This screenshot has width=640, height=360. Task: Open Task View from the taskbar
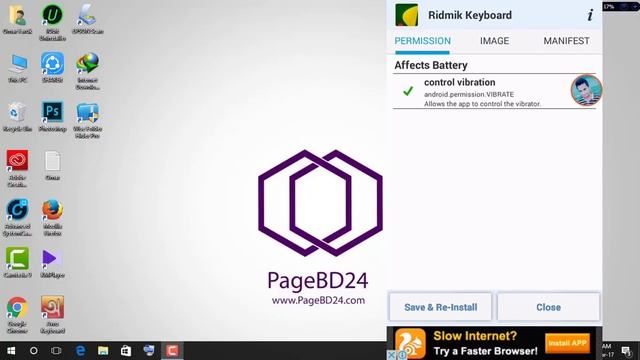[x=56, y=351]
